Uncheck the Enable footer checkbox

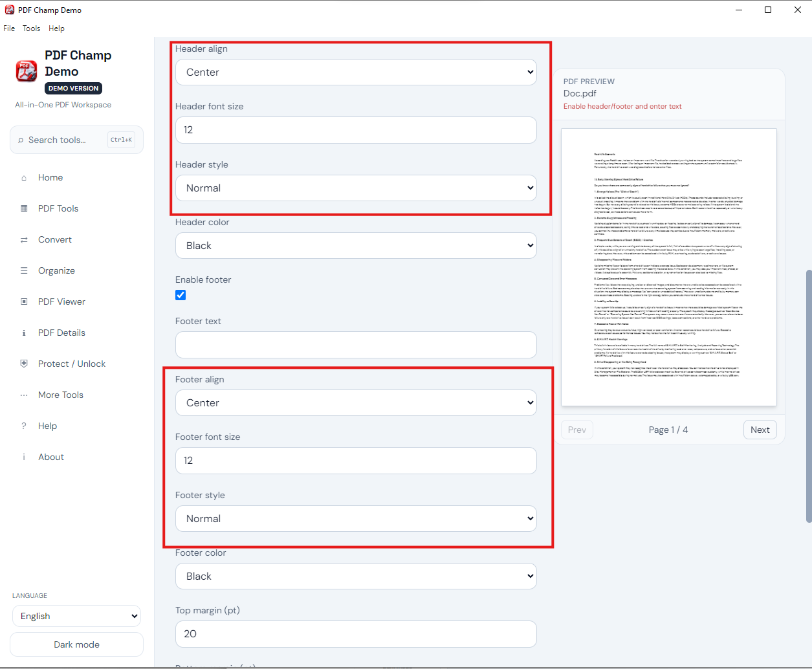pos(181,295)
